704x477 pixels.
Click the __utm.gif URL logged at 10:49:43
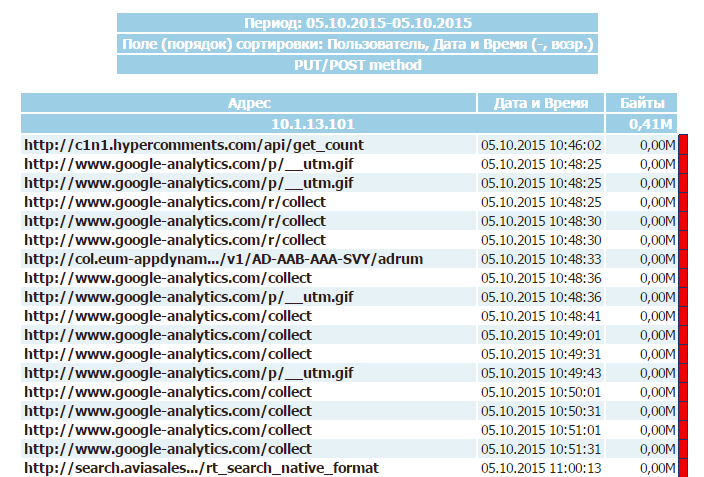189,373
